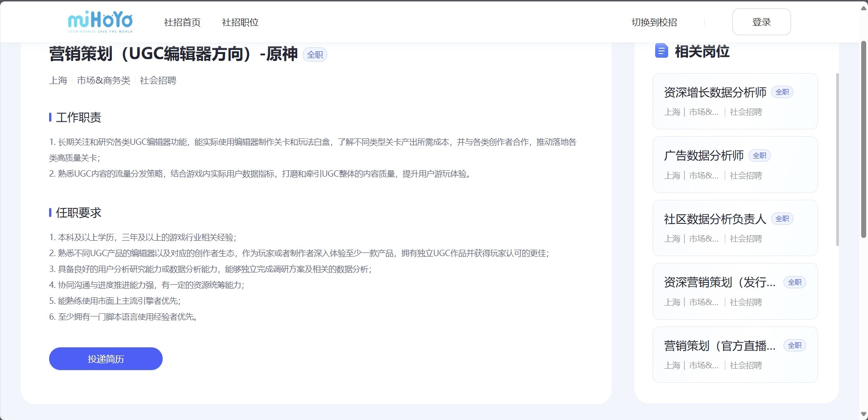Click the document icon beside 相关岗位
The width and height of the screenshot is (868, 420).
coord(661,51)
